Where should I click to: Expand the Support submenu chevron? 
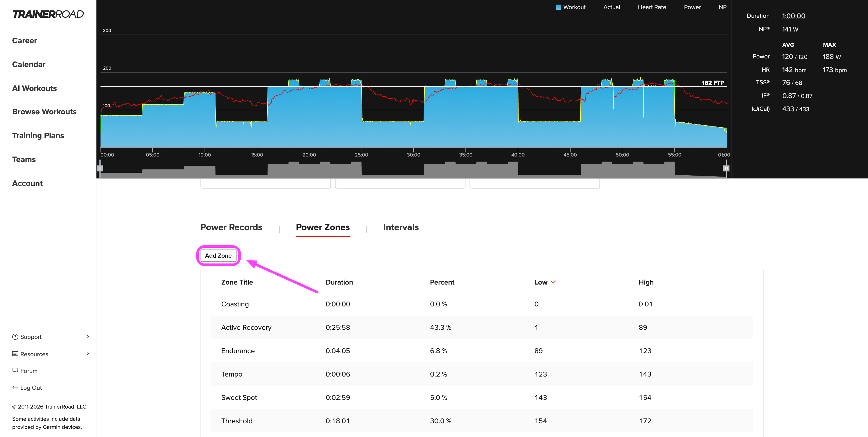coord(88,337)
